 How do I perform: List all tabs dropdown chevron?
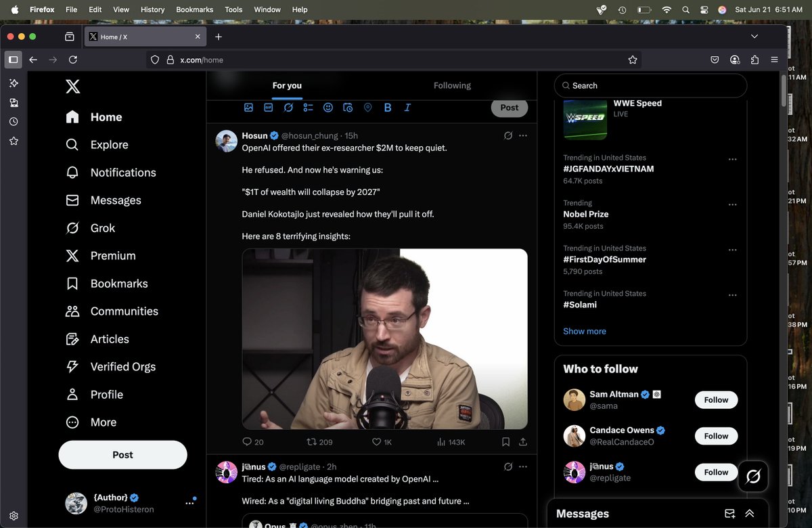754,37
